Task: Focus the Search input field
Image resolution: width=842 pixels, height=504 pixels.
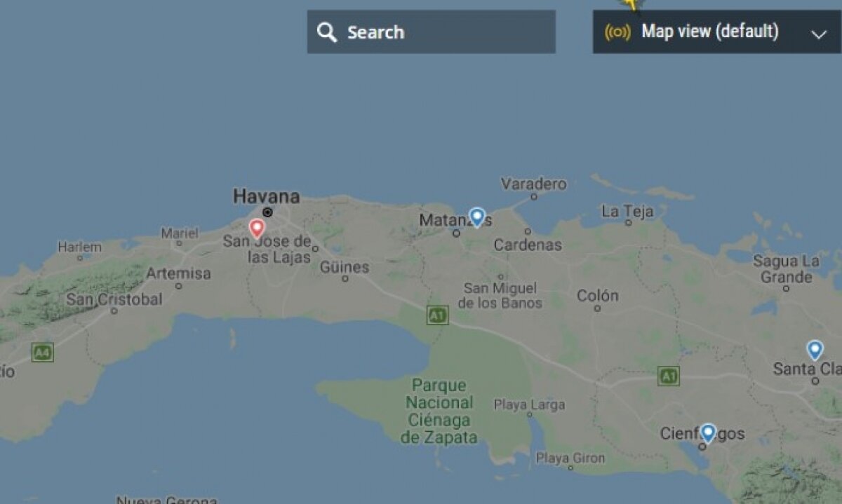Action: click(432, 32)
